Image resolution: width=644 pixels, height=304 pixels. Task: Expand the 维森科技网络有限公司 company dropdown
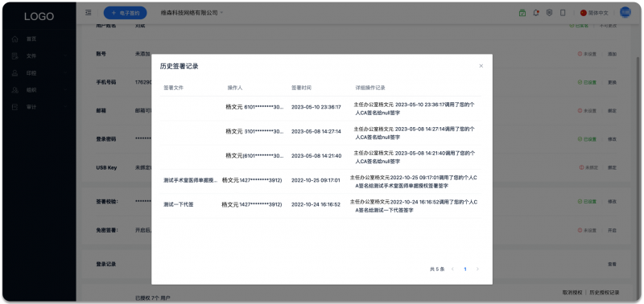tap(192, 13)
